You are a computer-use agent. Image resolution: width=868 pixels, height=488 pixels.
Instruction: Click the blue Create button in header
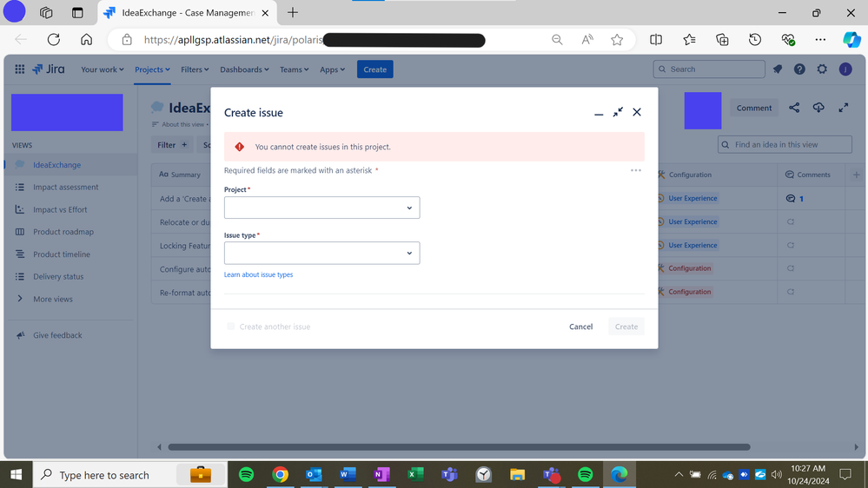point(374,69)
